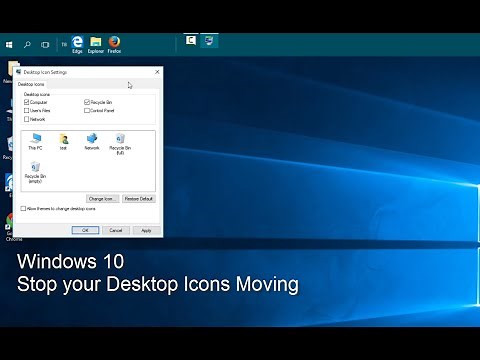Select the Recycle Bin (full) icon
Viewport: 480px width, 360px height.
point(120,144)
